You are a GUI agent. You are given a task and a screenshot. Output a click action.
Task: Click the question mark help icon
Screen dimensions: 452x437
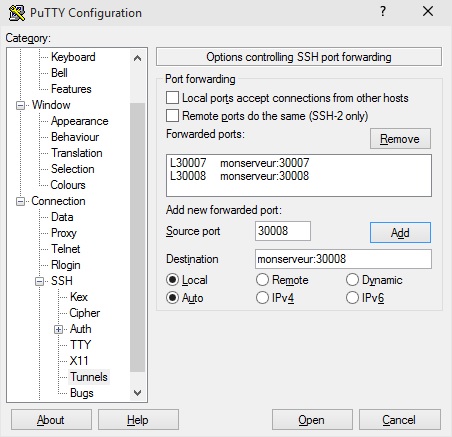tap(383, 12)
